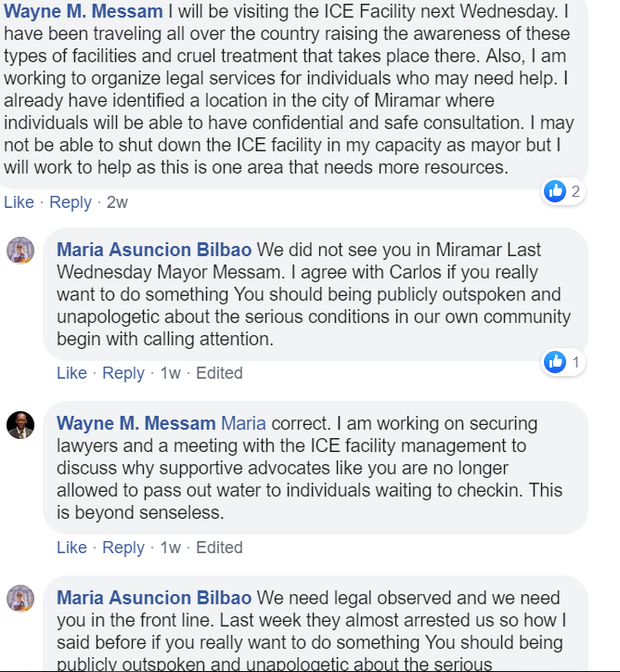620x672 pixels.
Task: Open Wayne M. Messam's name on the 'securing lawyers' reply
Action: (136, 423)
